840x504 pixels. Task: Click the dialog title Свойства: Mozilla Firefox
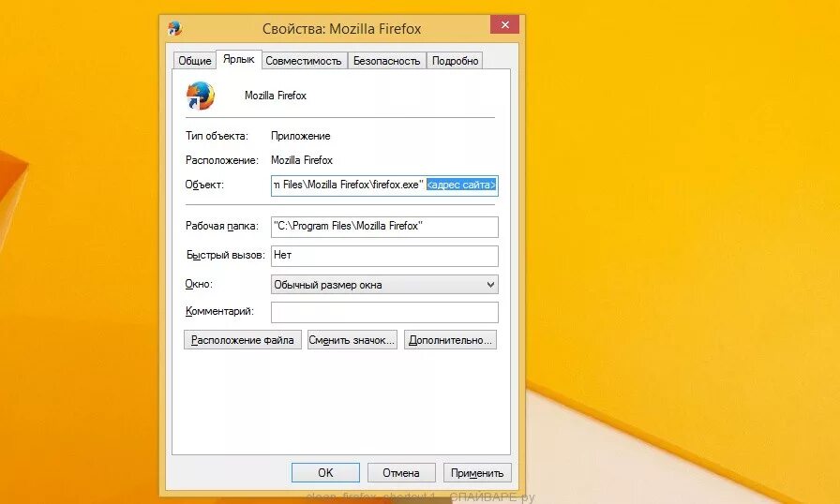(x=342, y=29)
